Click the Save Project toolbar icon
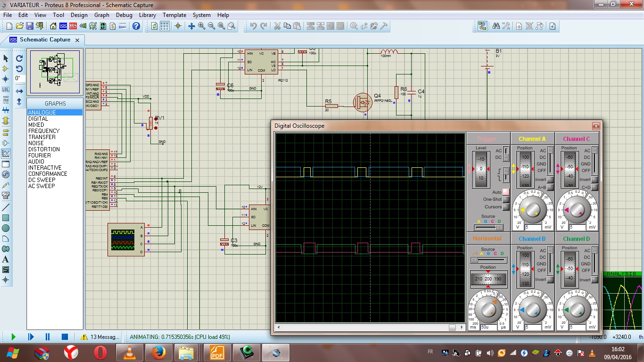This screenshot has width=644, height=362. (x=30, y=26)
